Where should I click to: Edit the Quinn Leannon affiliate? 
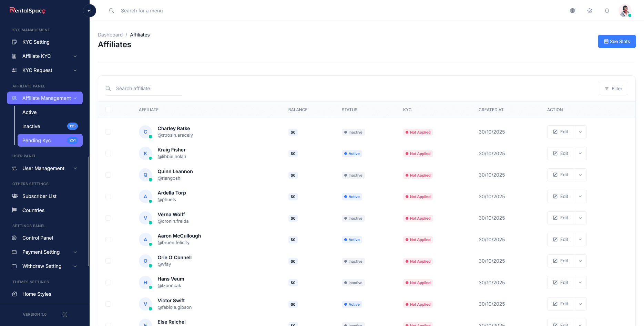pyautogui.click(x=561, y=175)
